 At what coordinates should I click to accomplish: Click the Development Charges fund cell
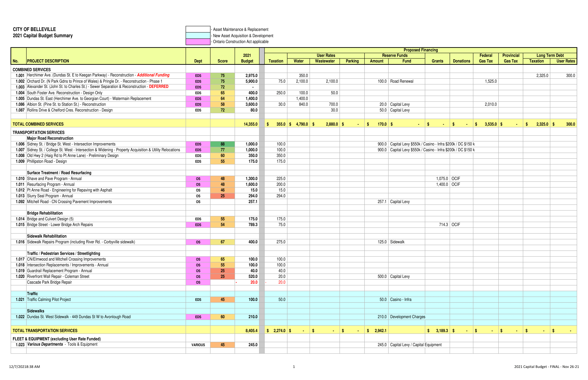(408, 317)
